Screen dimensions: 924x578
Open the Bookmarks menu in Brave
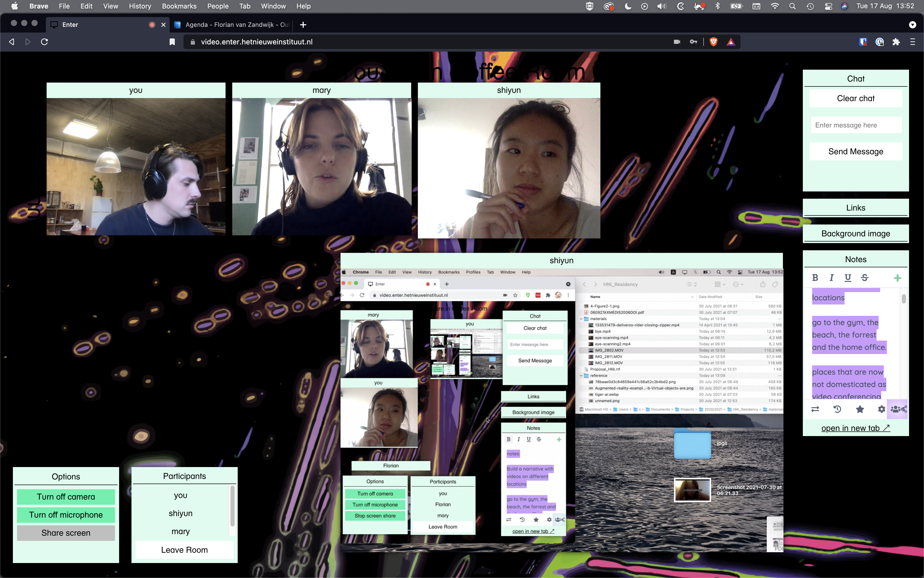[x=179, y=6]
